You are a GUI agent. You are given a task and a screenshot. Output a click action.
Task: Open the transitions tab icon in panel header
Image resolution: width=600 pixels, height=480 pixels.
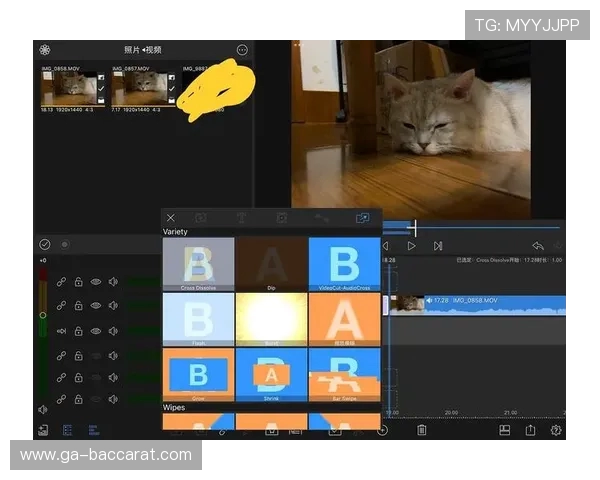click(361, 218)
